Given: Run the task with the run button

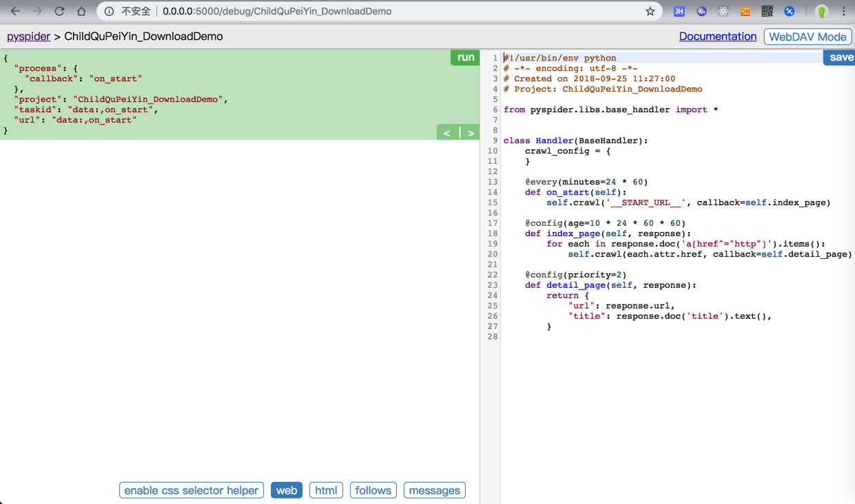Looking at the screenshot, I should pos(466,57).
